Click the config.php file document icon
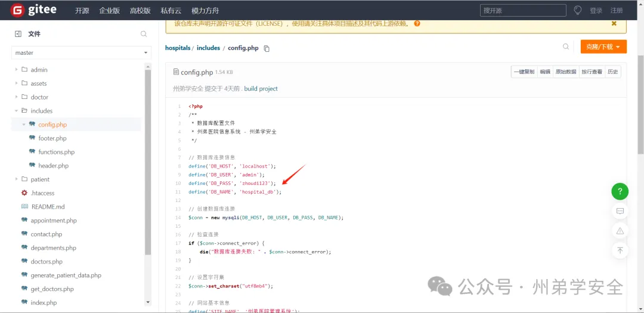Screen dimensions: 644x313 click(176, 72)
